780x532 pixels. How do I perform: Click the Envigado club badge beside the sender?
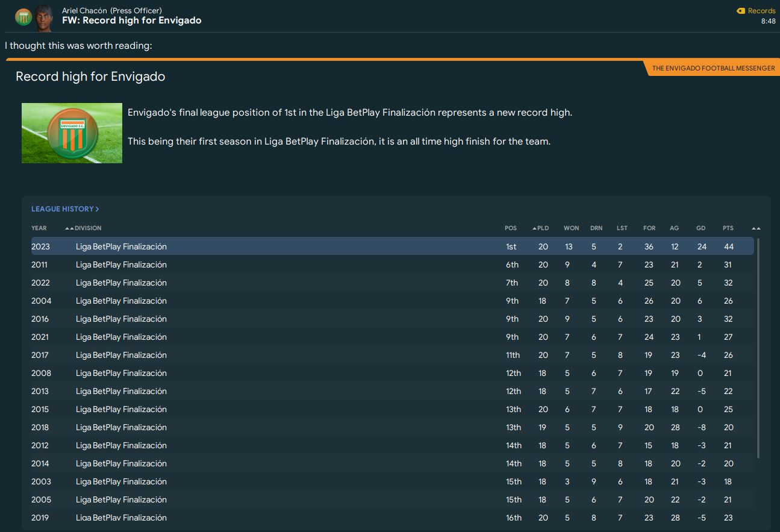(x=23, y=17)
